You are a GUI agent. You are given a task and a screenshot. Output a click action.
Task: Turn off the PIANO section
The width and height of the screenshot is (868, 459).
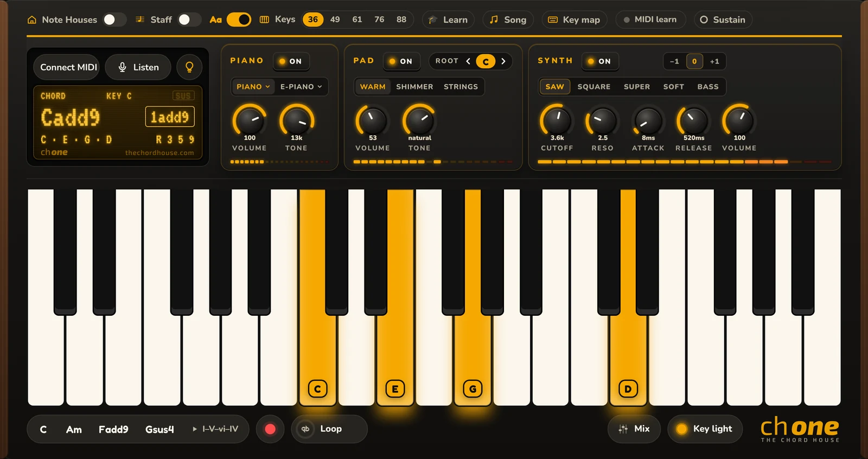click(x=291, y=61)
